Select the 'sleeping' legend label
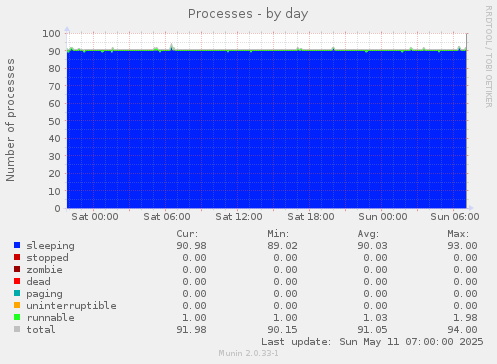The image size is (497, 364). click(x=50, y=246)
